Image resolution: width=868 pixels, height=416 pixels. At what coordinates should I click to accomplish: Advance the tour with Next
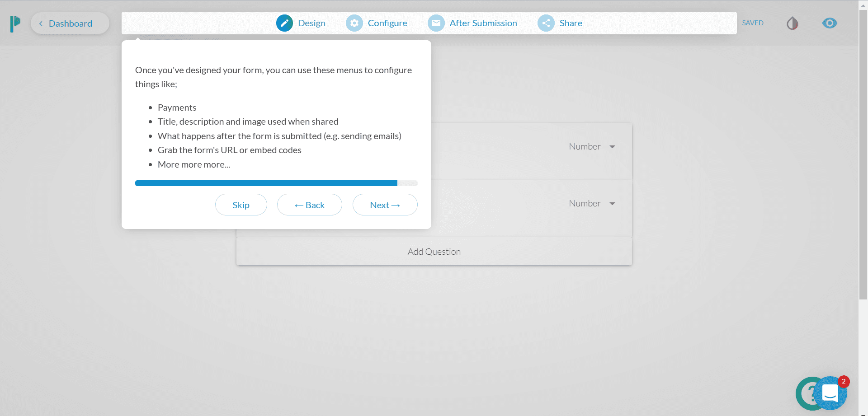click(x=385, y=205)
